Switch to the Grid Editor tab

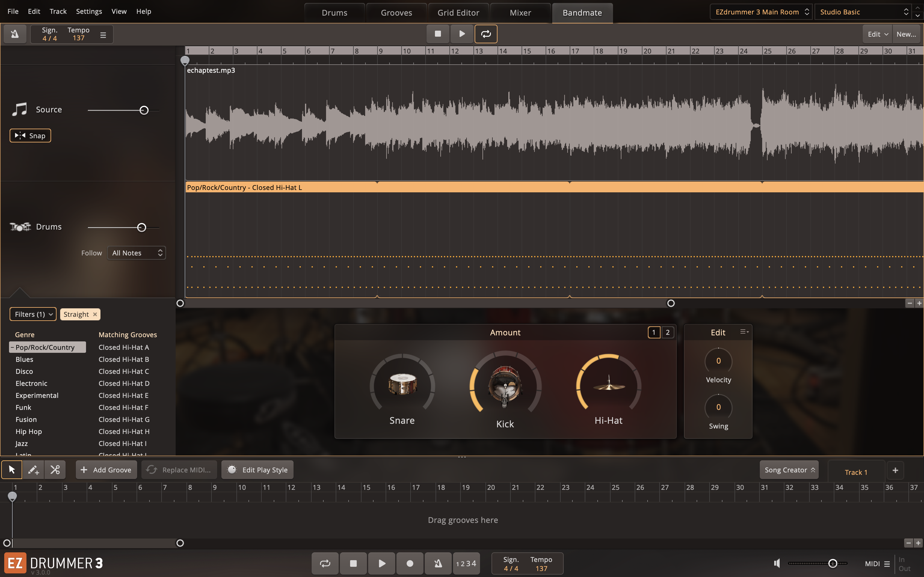click(458, 13)
